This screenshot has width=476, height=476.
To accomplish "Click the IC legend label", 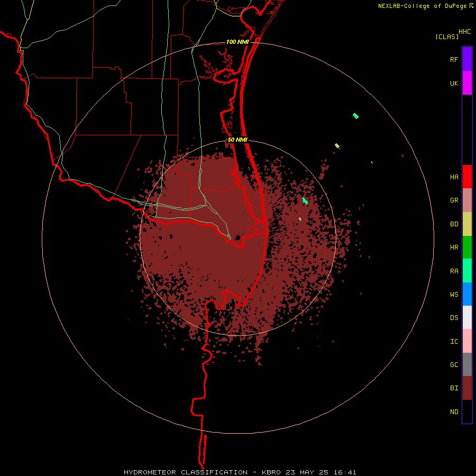I will [x=454, y=342].
